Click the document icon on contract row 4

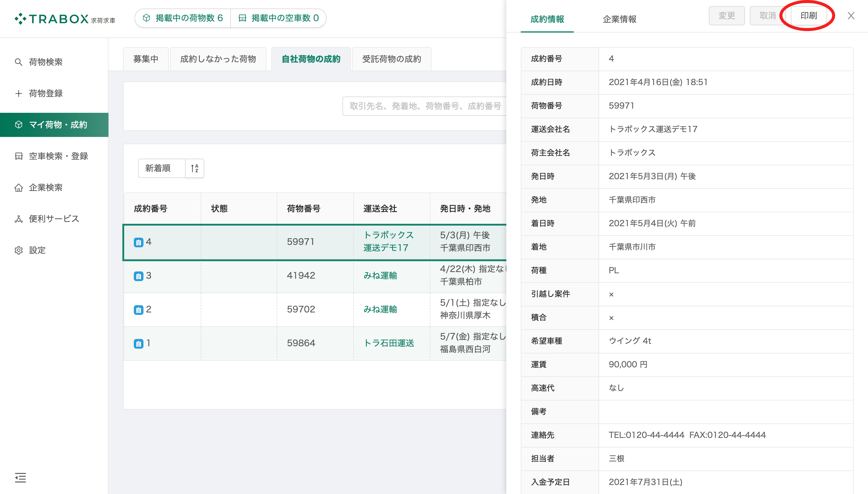point(138,242)
